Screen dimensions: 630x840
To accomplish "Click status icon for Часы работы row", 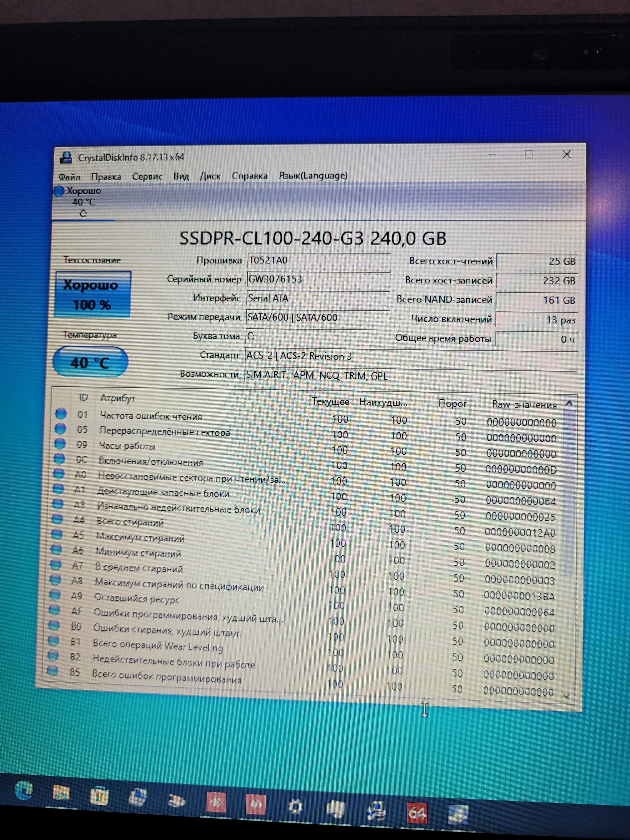I will click(x=60, y=444).
